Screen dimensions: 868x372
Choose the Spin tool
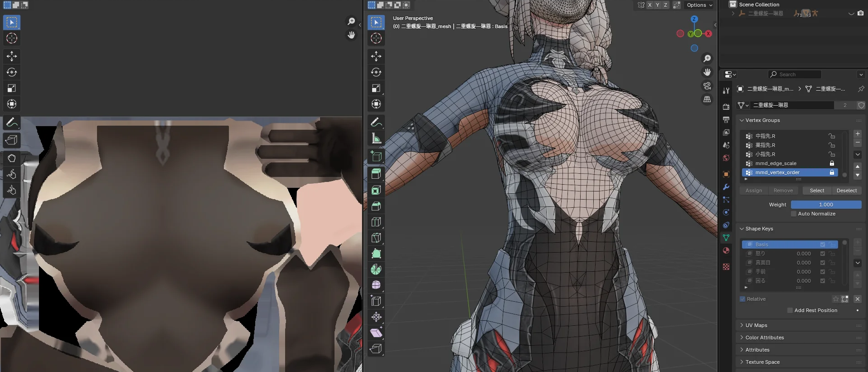(376, 269)
